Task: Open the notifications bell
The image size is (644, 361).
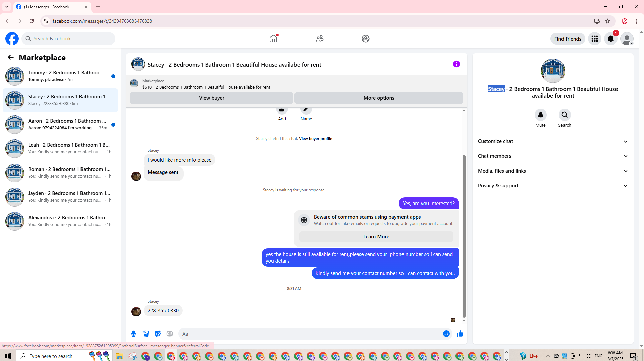Action: click(x=611, y=39)
